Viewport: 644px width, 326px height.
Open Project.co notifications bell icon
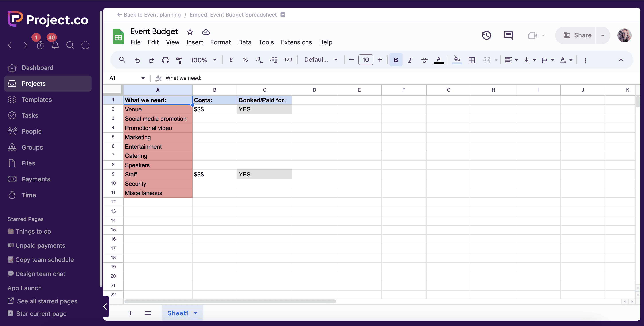[55, 45]
